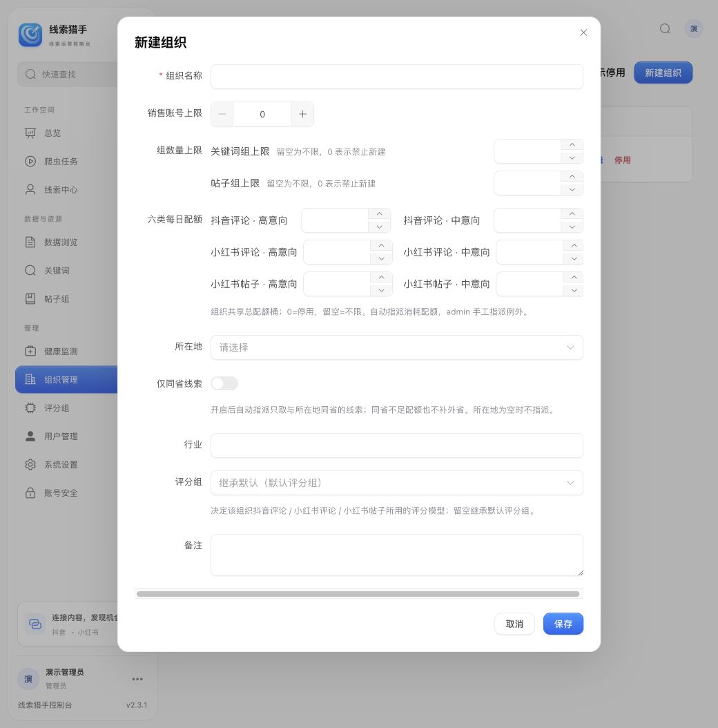This screenshot has height=728, width=718.
Task: Increase 销售账号上限 with plus button
Action: tap(302, 114)
